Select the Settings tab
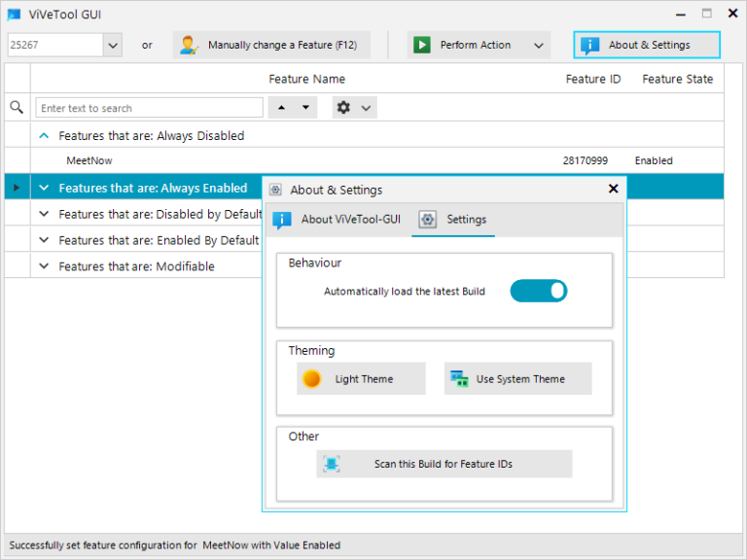The image size is (747, 560). point(453,220)
